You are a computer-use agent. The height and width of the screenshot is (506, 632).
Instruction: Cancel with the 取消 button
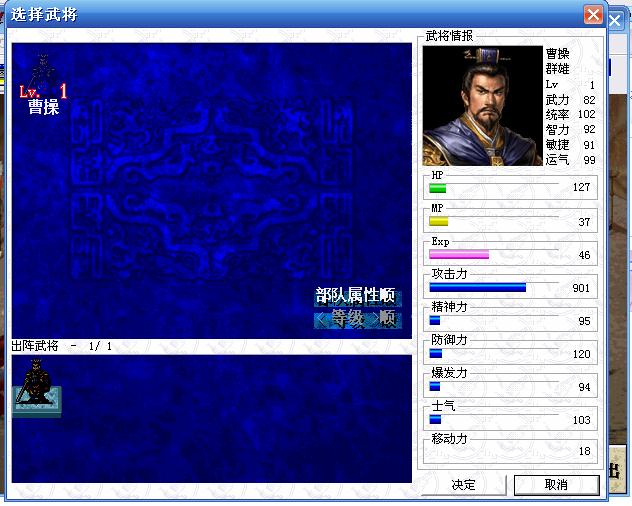tap(557, 485)
